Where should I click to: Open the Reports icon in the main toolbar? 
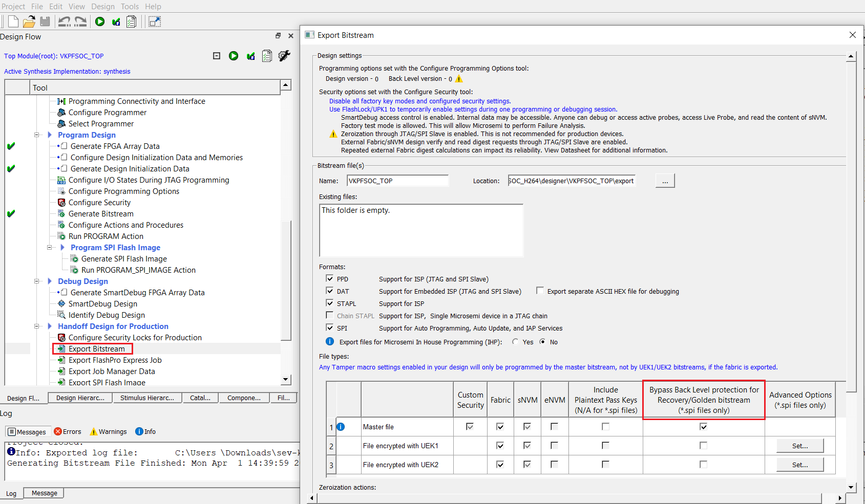pos(132,21)
